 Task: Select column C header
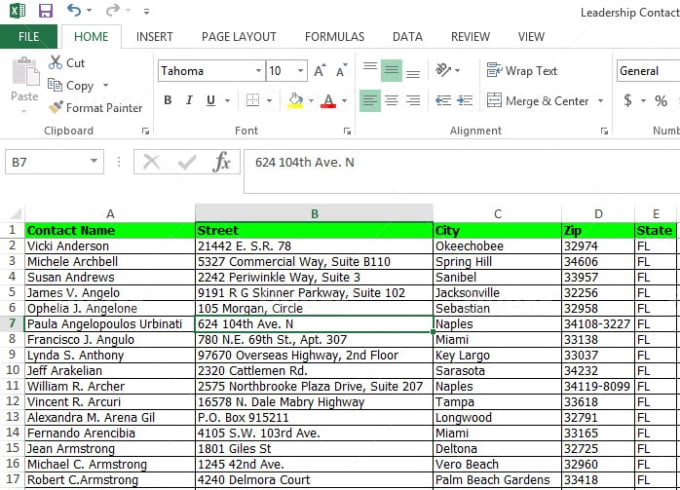pos(497,214)
